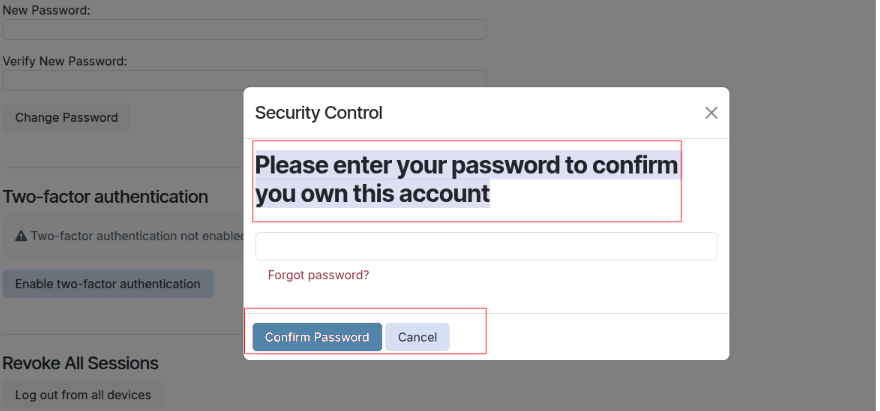Select Log out from all devices
Image resolution: width=880 pixels, height=411 pixels.
click(83, 395)
